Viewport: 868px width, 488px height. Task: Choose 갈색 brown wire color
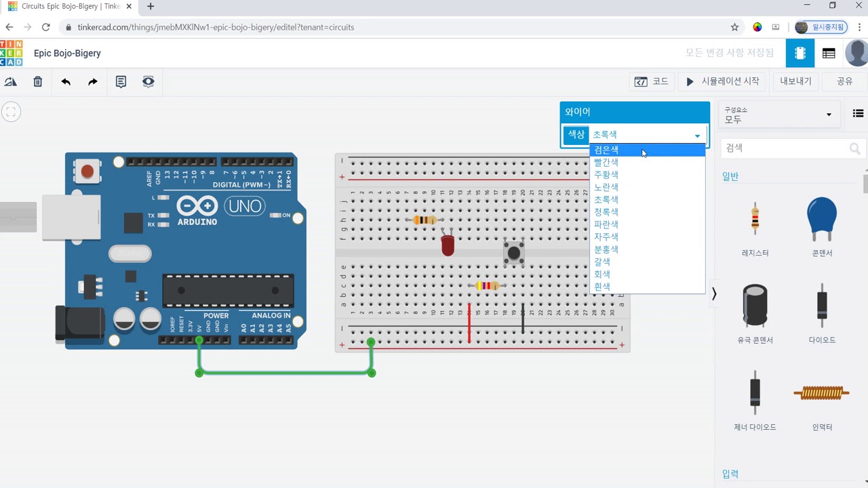point(647,262)
